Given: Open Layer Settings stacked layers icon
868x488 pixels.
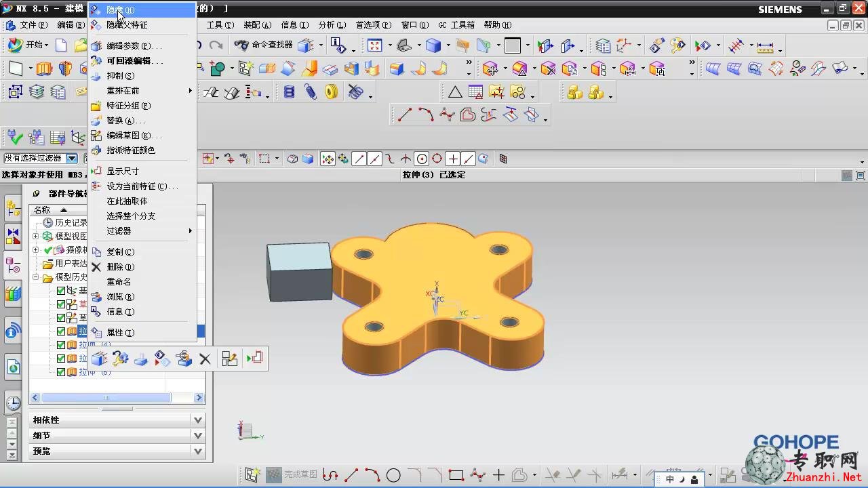Looking at the screenshot, I should pos(37,92).
